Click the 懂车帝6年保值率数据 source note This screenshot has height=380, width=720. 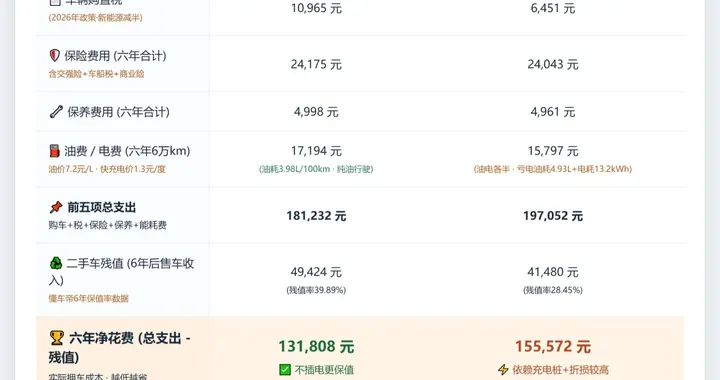tap(89, 299)
